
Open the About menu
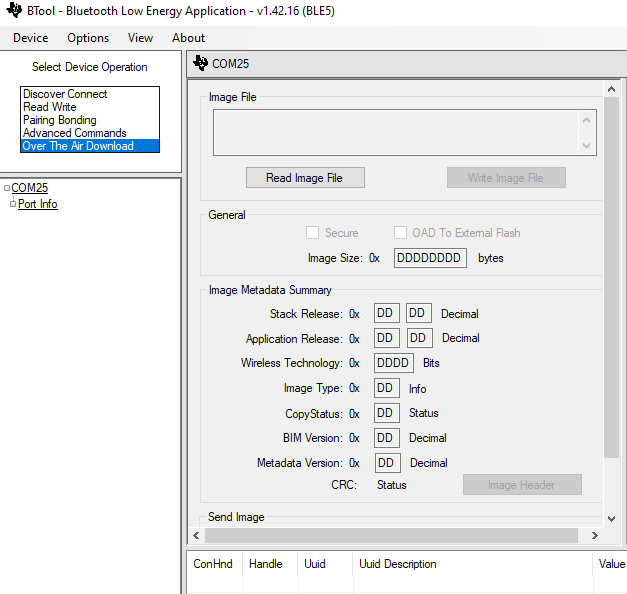(x=188, y=38)
